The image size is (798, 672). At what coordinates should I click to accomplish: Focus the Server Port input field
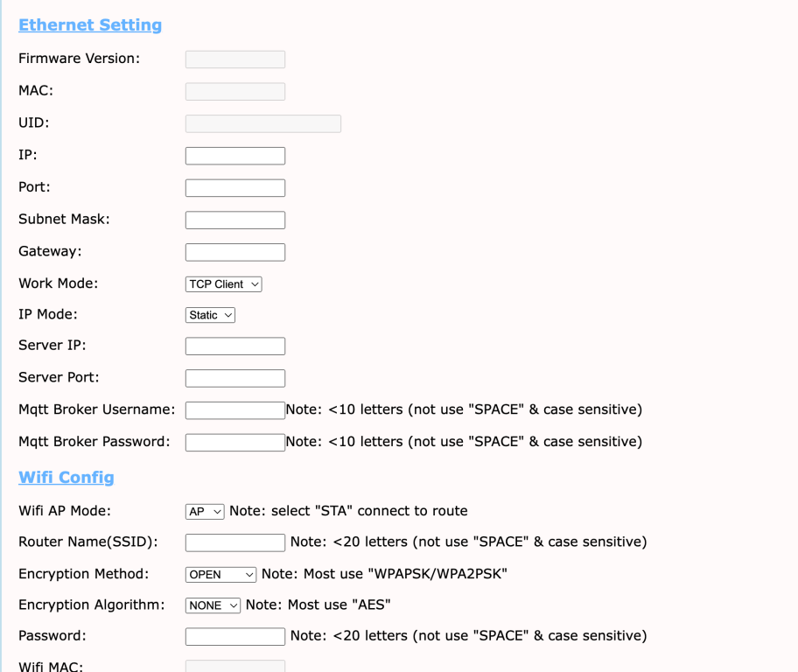234,378
